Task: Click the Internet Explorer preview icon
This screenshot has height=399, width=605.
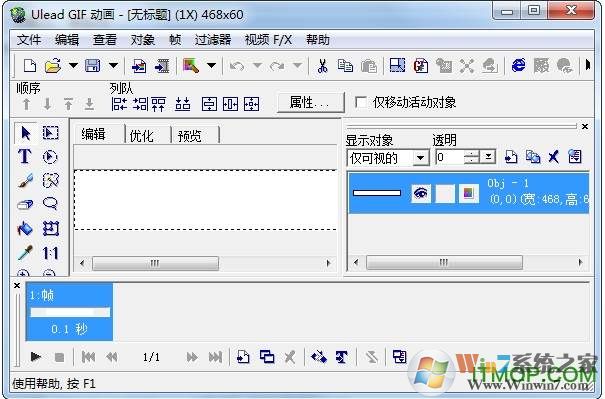Action: 518,65
